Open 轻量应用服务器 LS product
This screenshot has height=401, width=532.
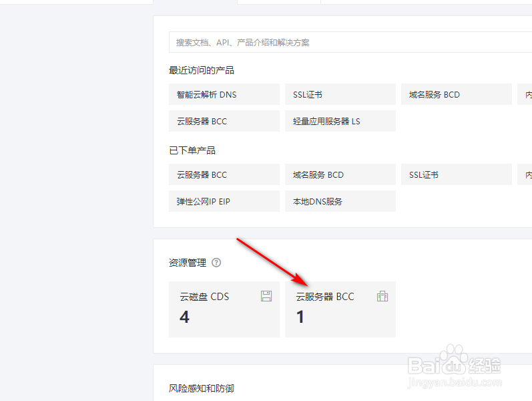pyautogui.click(x=340, y=121)
